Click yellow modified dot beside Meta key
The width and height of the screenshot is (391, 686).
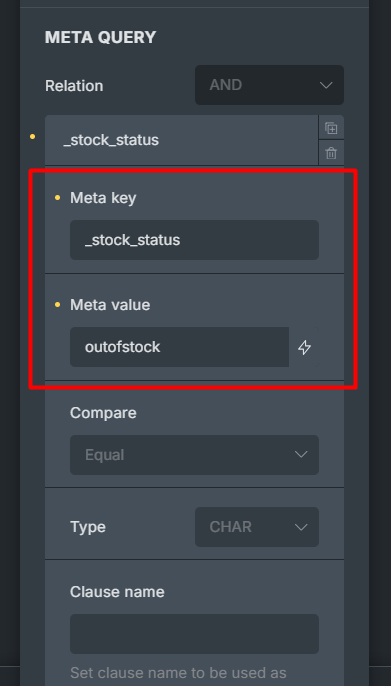point(57,198)
